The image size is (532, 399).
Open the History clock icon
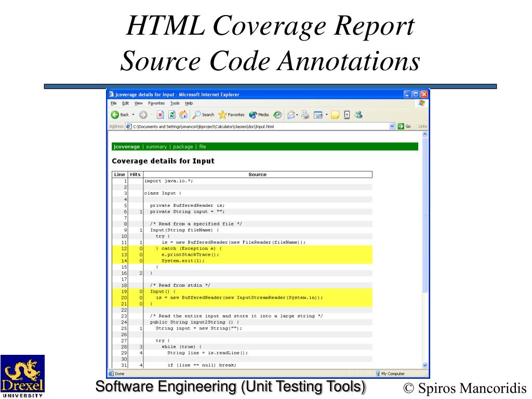click(x=277, y=115)
